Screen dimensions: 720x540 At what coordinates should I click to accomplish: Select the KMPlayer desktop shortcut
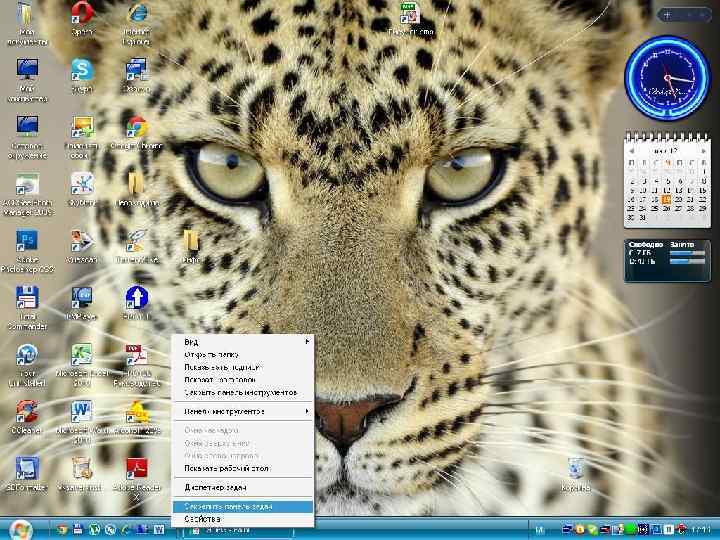click(82, 303)
